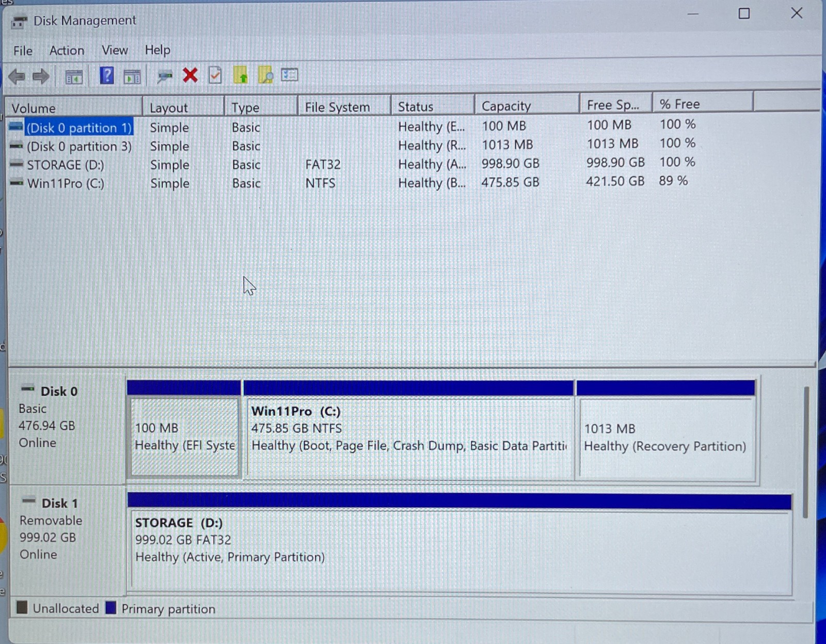Sort by Capacity column header
This screenshot has width=826, height=644.
527,105
